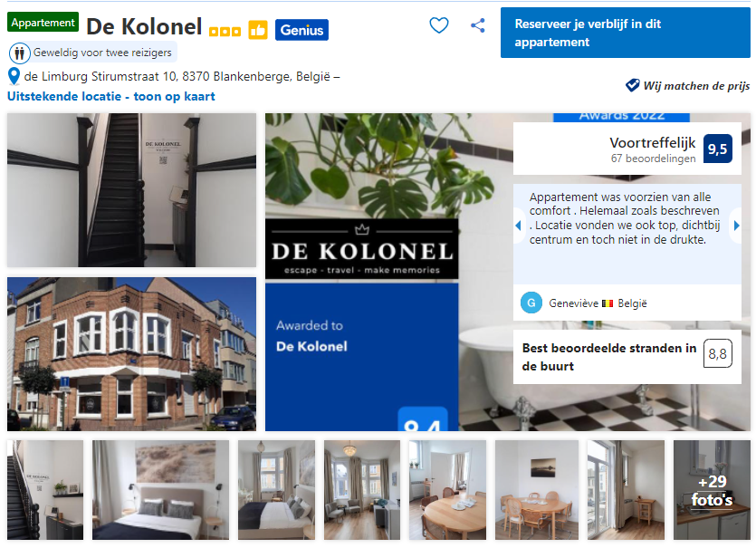The height and width of the screenshot is (548, 756).
Task: Reserve your stay in this apartment
Action: click(x=626, y=33)
